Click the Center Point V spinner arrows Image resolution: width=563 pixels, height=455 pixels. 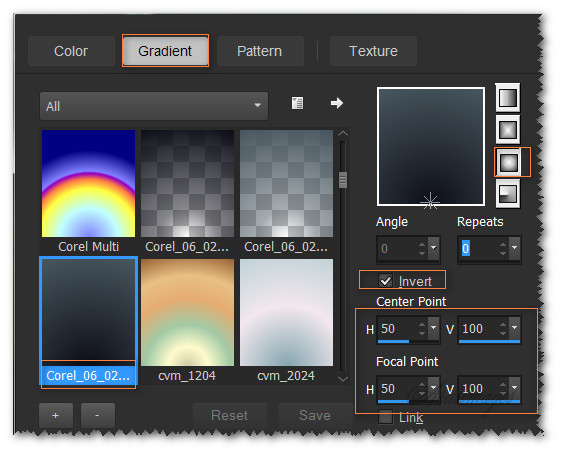[503, 329]
